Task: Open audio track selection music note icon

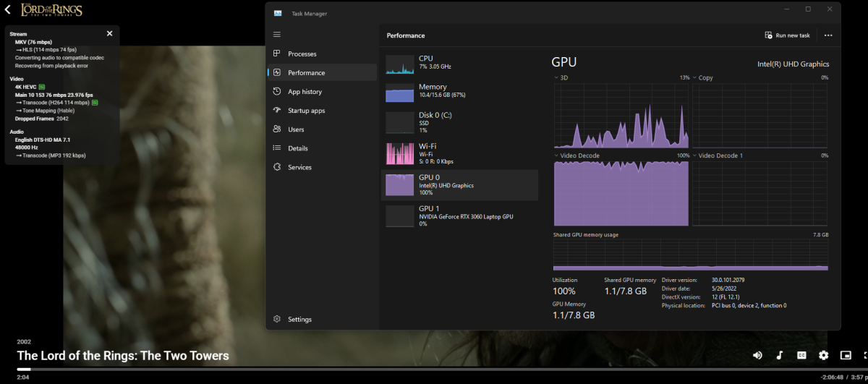Action: (x=780, y=355)
